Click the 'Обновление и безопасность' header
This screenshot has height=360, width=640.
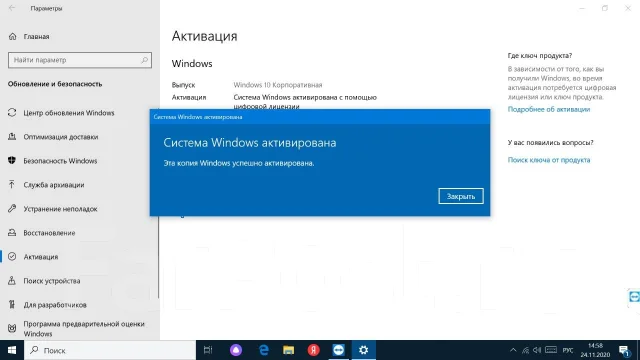point(55,84)
